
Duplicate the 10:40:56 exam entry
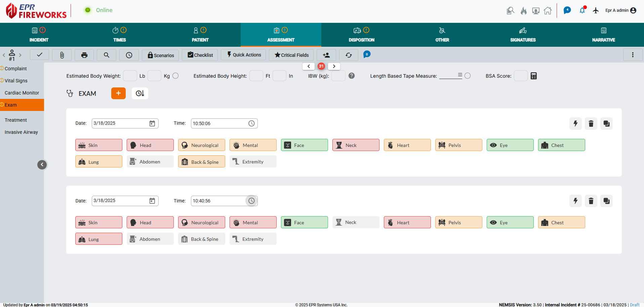pos(606,201)
